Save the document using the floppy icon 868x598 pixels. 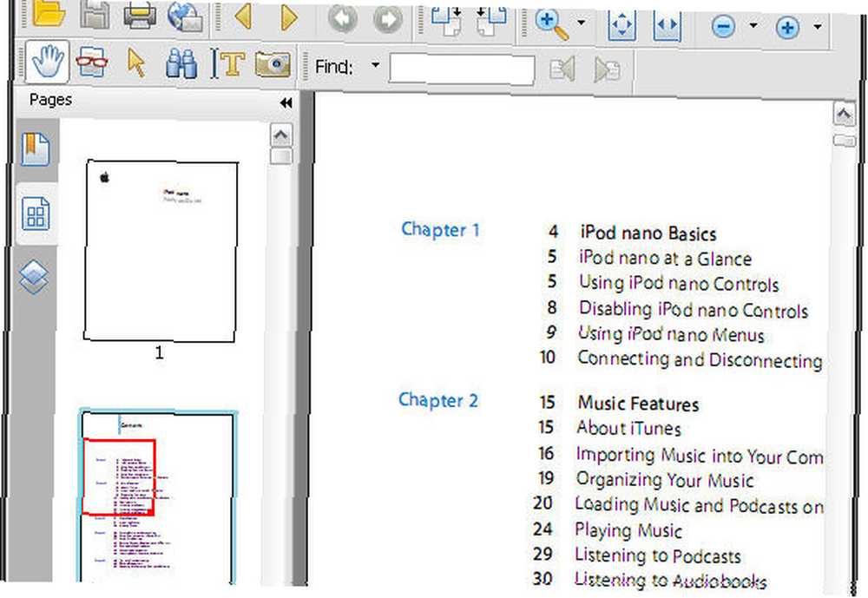94,14
